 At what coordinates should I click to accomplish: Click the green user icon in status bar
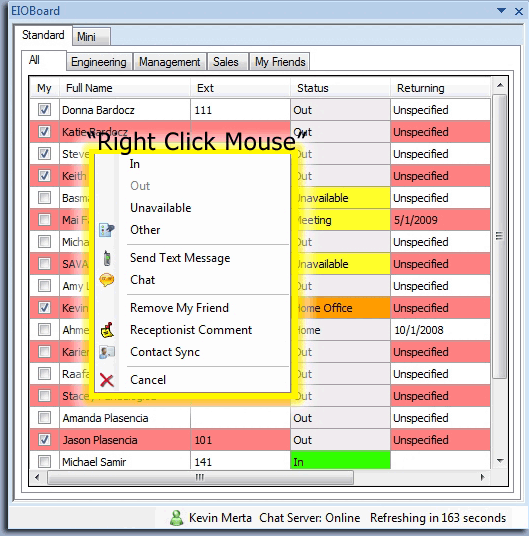point(176,518)
